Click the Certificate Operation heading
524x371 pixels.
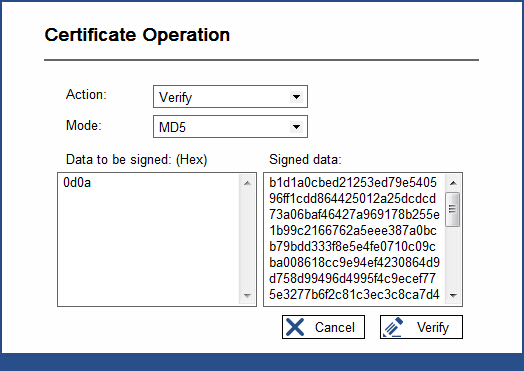(x=137, y=35)
